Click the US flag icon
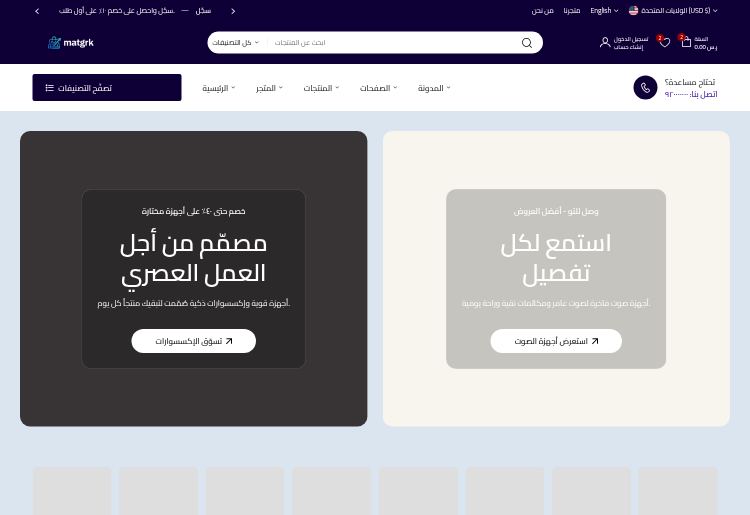 click(x=633, y=11)
